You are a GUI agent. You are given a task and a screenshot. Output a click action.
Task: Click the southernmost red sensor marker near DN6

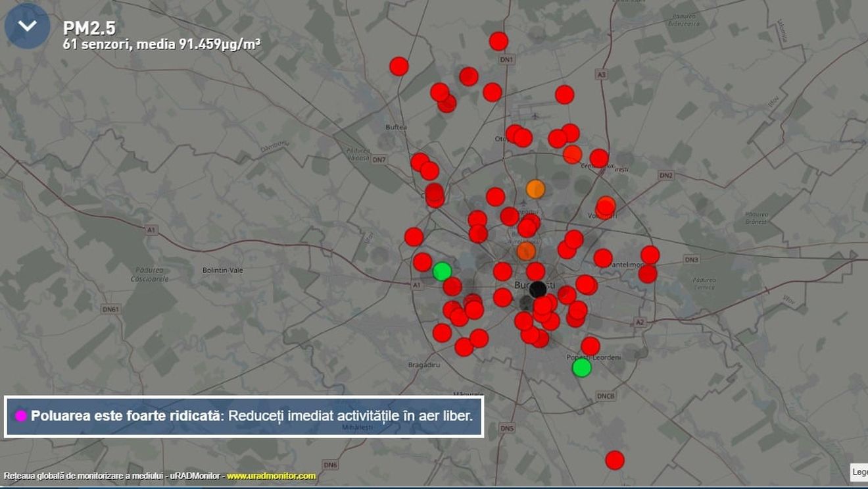click(614, 461)
